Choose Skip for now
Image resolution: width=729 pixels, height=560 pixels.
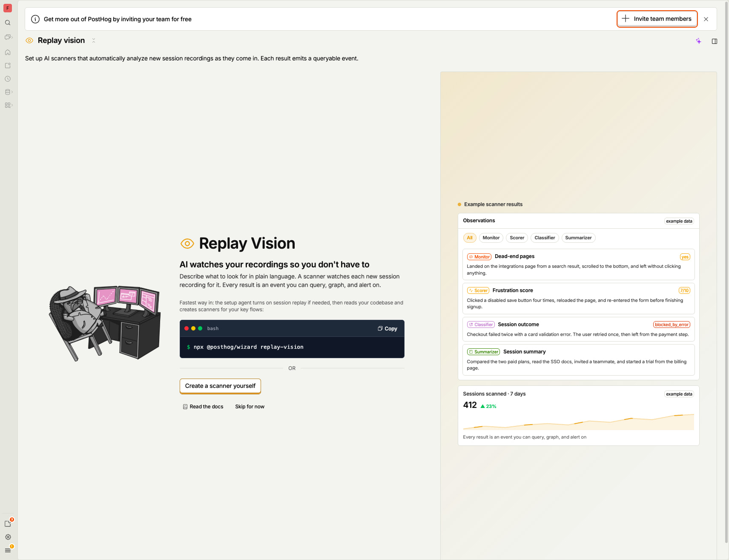point(250,407)
